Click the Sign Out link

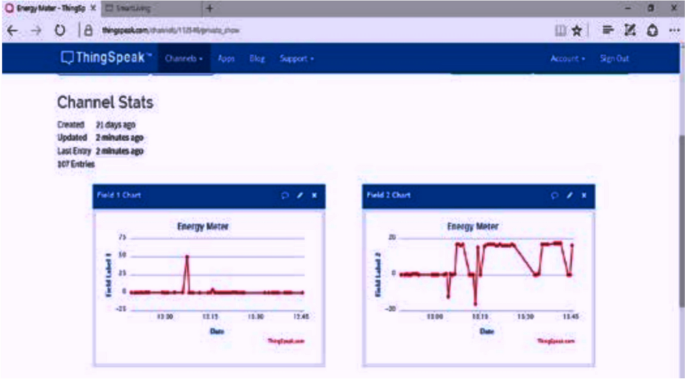pyautogui.click(x=614, y=59)
